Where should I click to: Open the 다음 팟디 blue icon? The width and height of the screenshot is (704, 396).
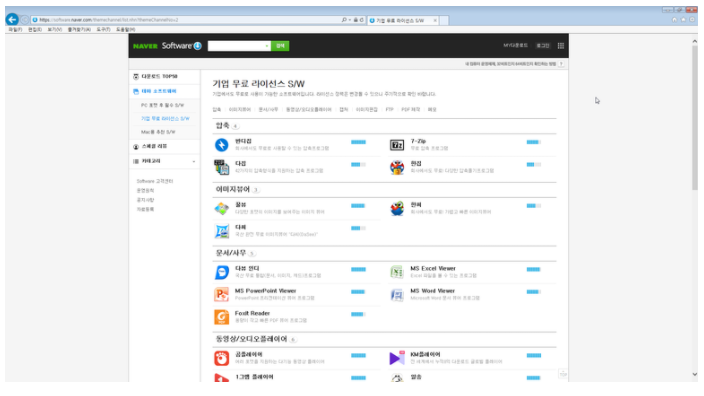[x=221, y=272]
